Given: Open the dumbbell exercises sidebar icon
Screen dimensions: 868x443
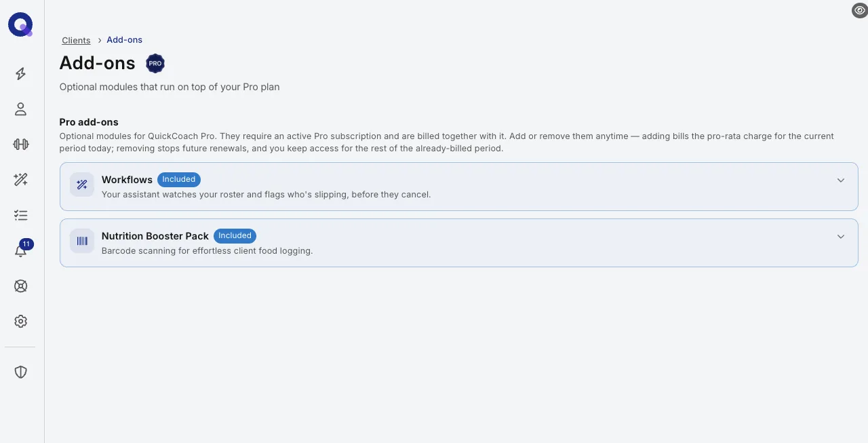Looking at the screenshot, I should pyautogui.click(x=21, y=145).
